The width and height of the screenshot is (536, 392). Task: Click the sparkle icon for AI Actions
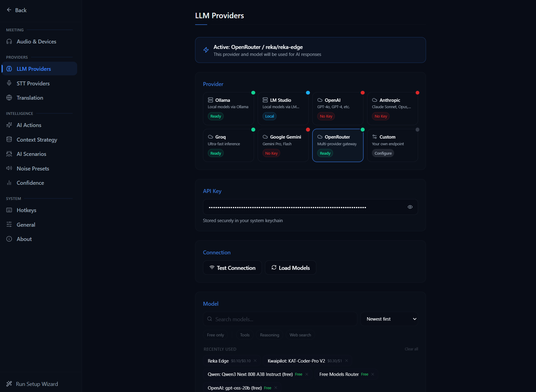point(9,125)
